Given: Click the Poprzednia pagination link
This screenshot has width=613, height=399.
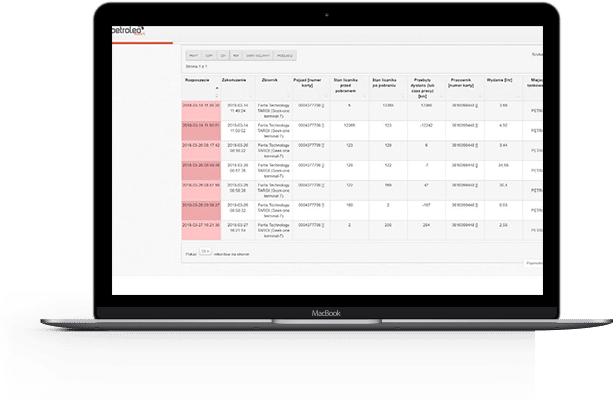Looking at the screenshot, I should [x=533, y=263].
